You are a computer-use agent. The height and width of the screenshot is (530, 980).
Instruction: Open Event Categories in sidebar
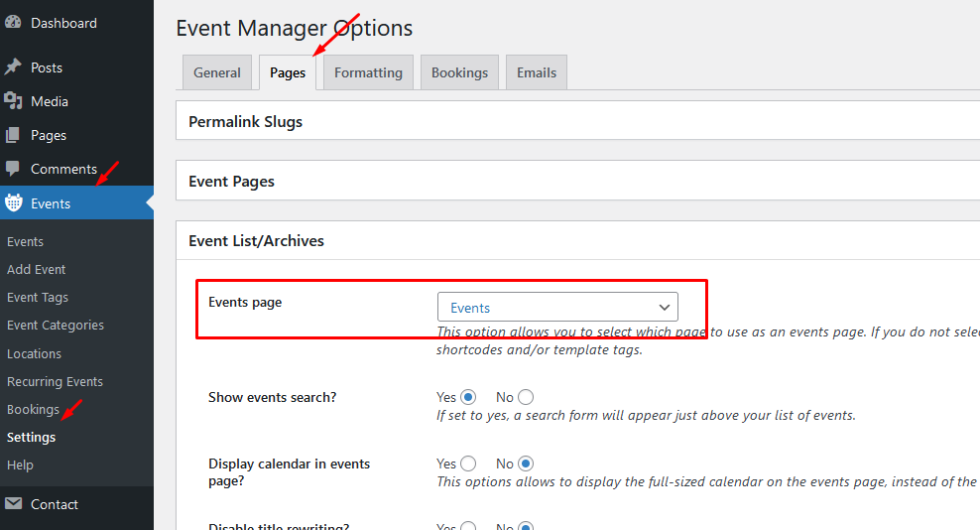tap(56, 325)
